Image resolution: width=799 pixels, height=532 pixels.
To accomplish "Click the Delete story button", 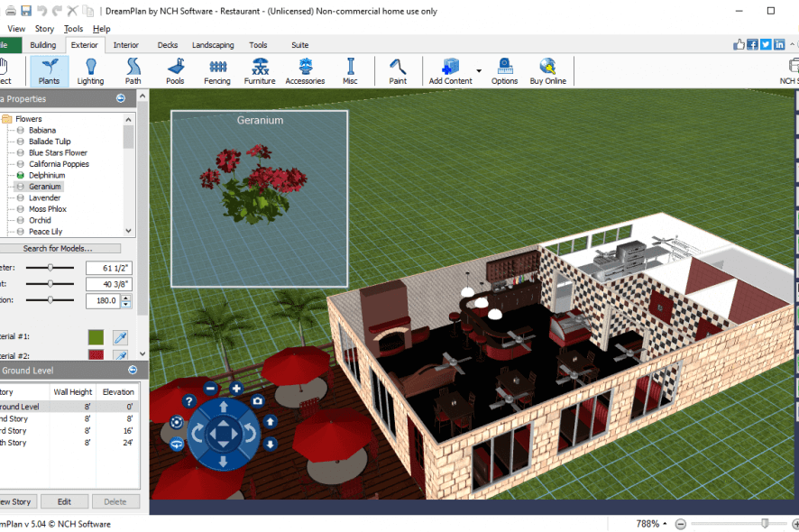I will point(115,501).
